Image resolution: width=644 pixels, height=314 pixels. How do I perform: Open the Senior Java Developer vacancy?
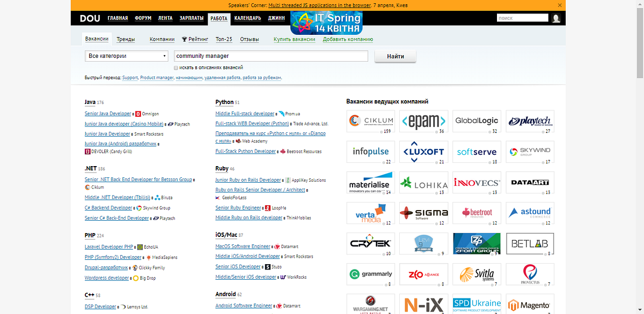coord(108,114)
